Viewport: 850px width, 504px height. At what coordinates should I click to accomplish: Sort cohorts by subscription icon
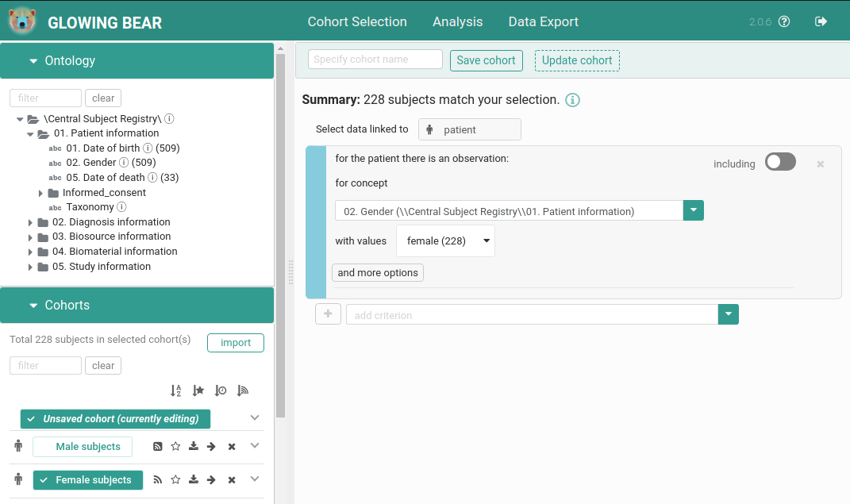(x=242, y=391)
